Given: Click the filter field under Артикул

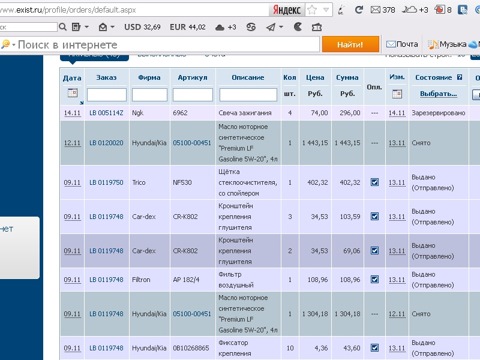Looking at the screenshot, I should [x=193, y=95].
